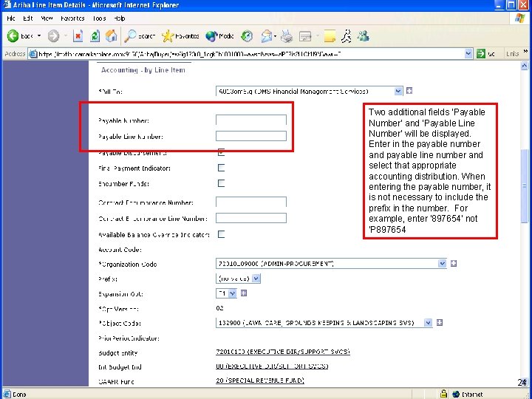
Task: Check the Final Payment Indicator box
Action: pos(221,168)
